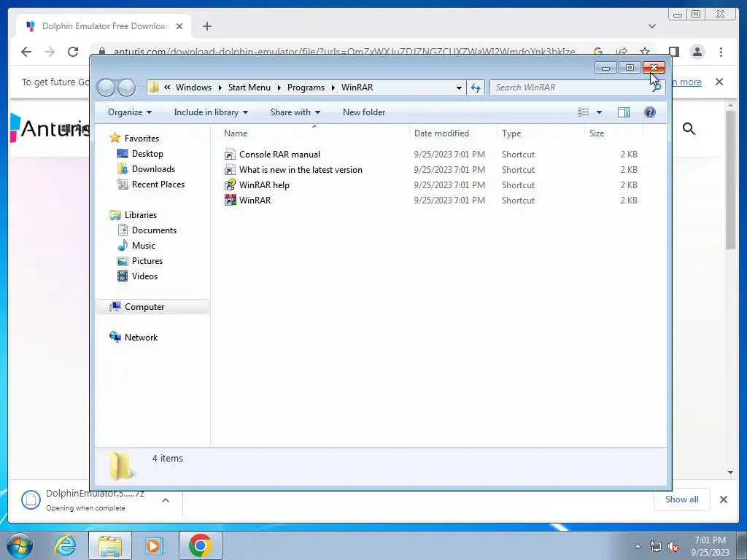Open the Windows Start menu
The image size is (747, 560).
point(20,545)
